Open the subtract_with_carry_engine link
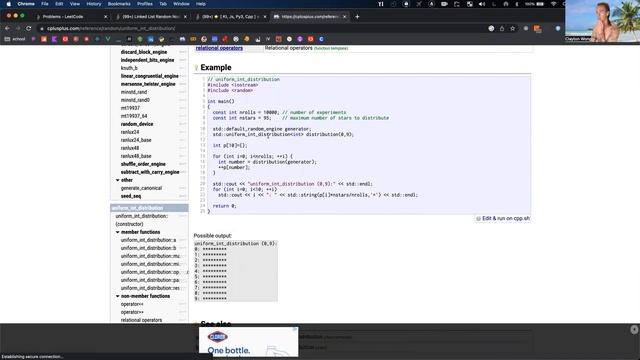 click(150, 172)
